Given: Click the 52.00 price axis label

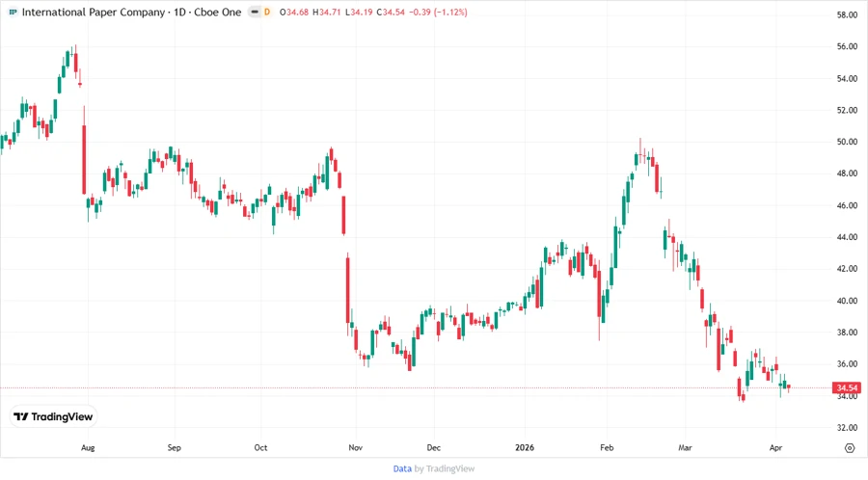Looking at the screenshot, I should coord(847,110).
